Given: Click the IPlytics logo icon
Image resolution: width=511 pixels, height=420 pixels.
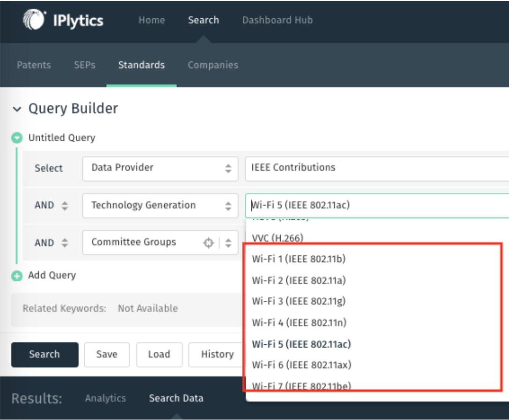Looking at the screenshot, I should coord(34,20).
